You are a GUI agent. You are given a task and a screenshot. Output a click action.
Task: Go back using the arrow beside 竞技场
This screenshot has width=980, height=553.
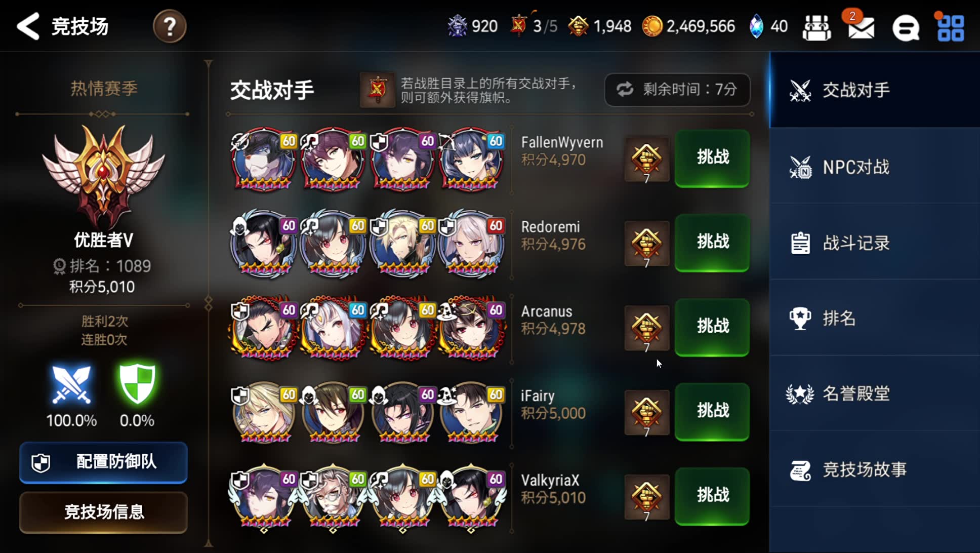click(28, 26)
